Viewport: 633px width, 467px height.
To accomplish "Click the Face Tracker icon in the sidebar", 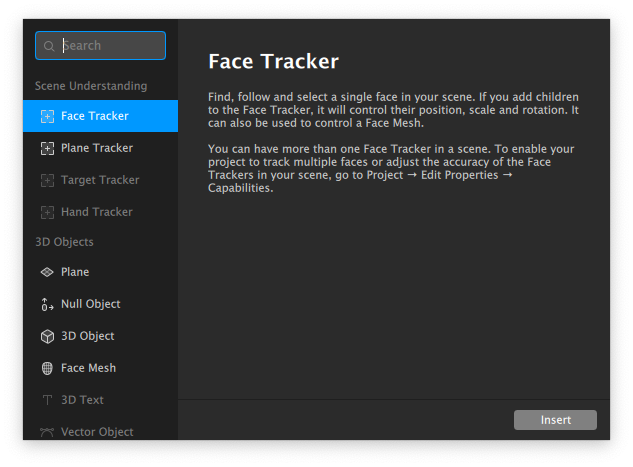I will point(47,116).
